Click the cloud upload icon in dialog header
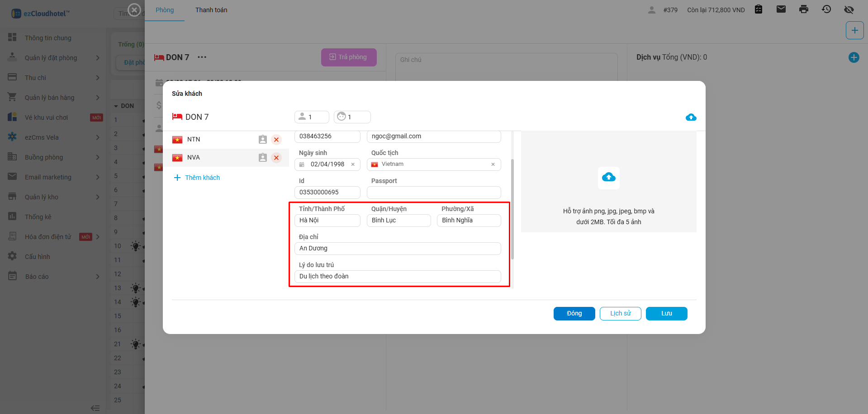The width and height of the screenshot is (868, 414). click(x=691, y=118)
